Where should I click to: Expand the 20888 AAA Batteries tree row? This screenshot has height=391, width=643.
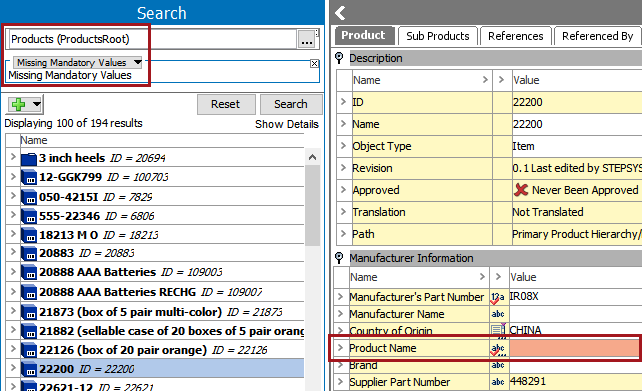pyautogui.click(x=13, y=271)
